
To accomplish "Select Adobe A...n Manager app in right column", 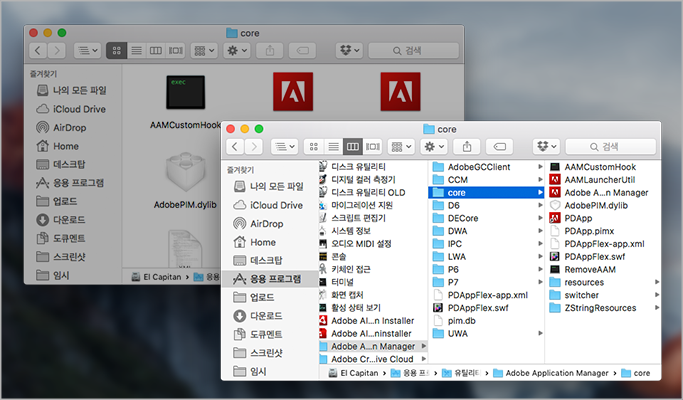I will pyautogui.click(x=603, y=193).
